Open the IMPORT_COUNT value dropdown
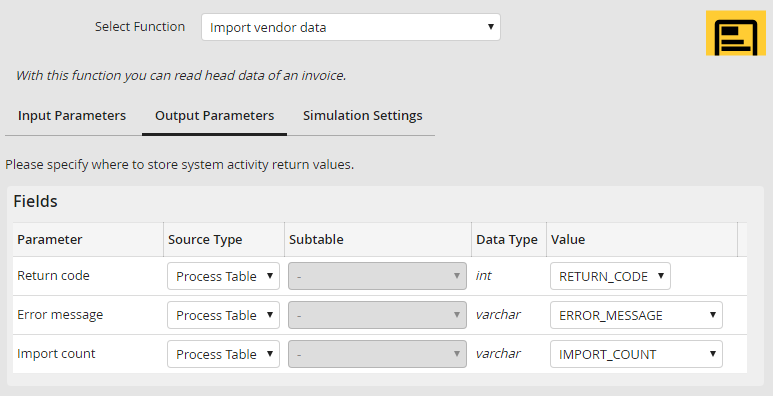 (636, 354)
